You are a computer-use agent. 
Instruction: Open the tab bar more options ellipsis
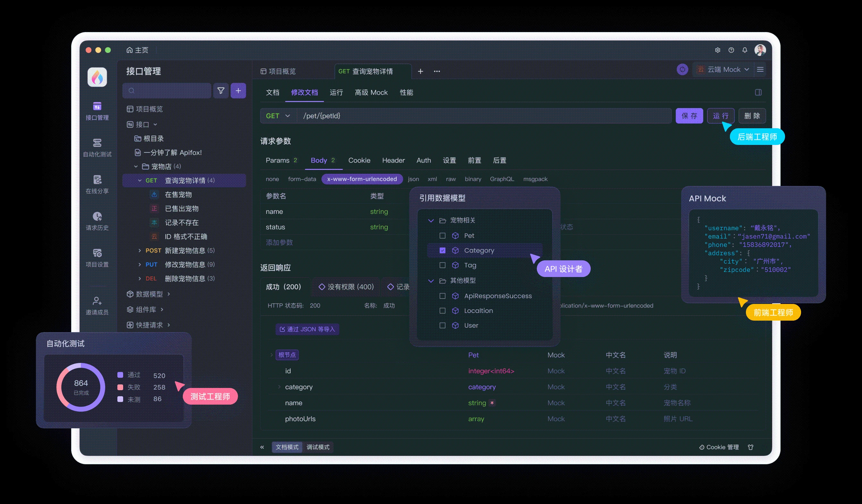pos(437,71)
